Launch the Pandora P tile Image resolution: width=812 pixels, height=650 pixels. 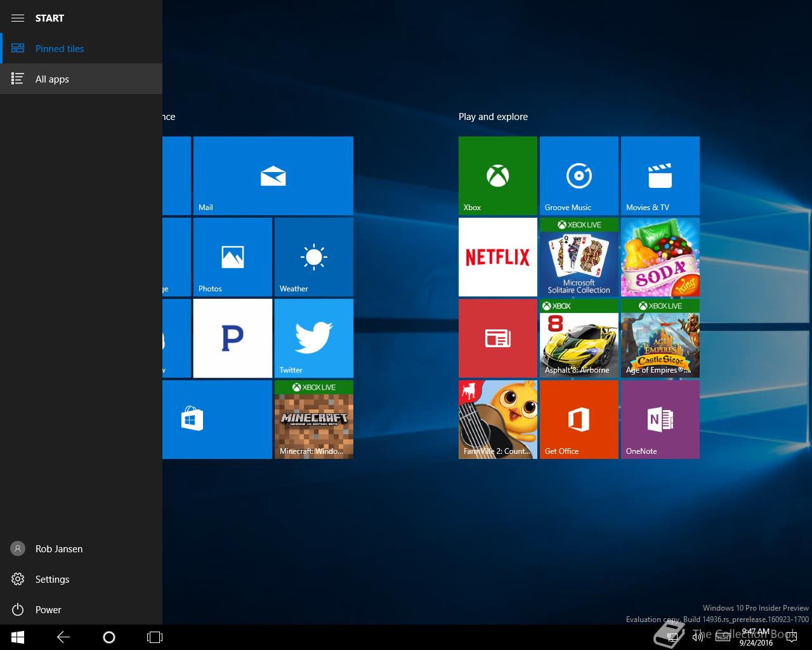[x=233, y=338]
